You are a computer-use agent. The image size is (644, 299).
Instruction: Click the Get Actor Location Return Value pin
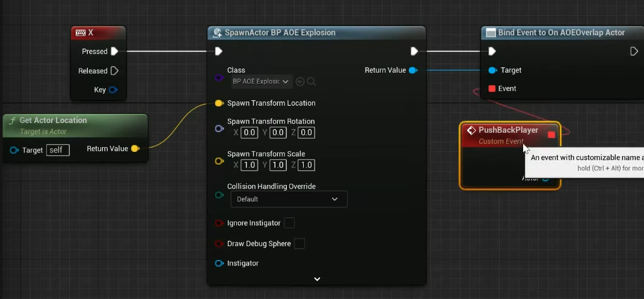(135, 148)
